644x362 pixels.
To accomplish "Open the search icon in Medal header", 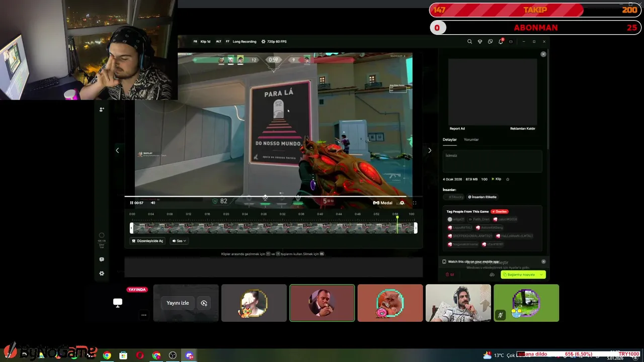I will pyautogui.click(x=469, y=42).
